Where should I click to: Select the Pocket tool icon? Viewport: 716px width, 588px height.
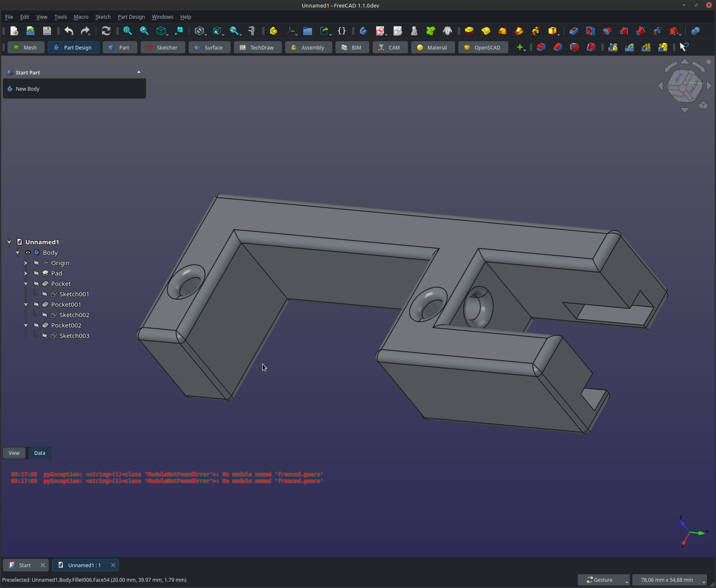point(574,31)
